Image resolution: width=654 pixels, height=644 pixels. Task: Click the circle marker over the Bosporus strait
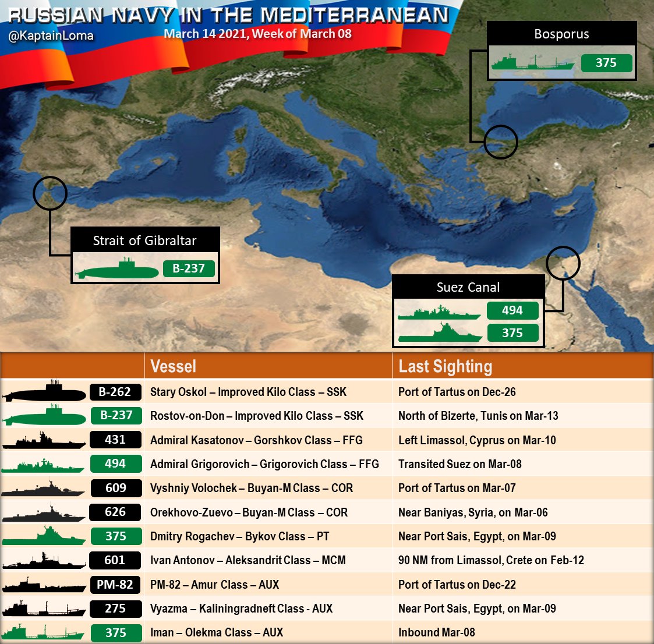tap(500, 142)
